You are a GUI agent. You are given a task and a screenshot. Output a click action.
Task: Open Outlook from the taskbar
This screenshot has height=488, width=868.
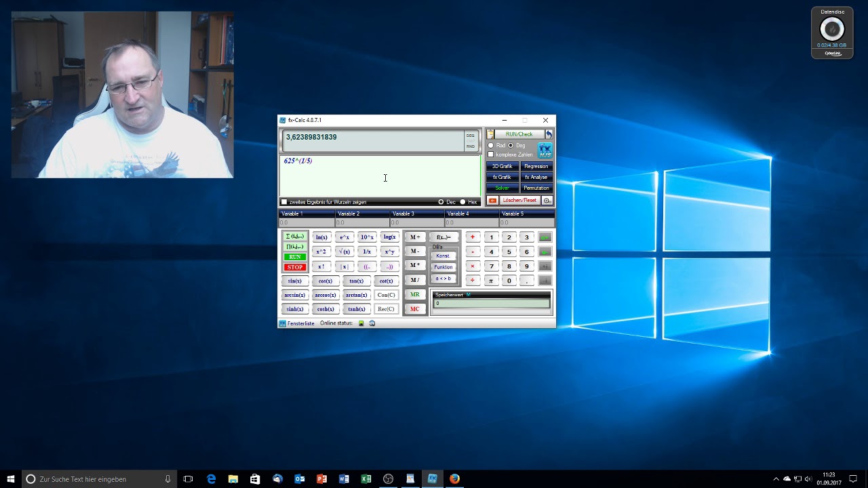click(300, 479)
